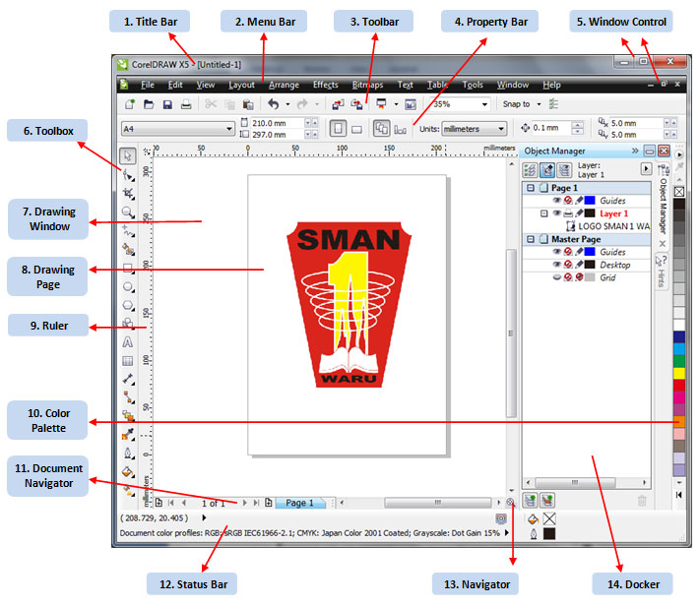Go to next page arrow in navigator
700x606 pixels.
244,503
